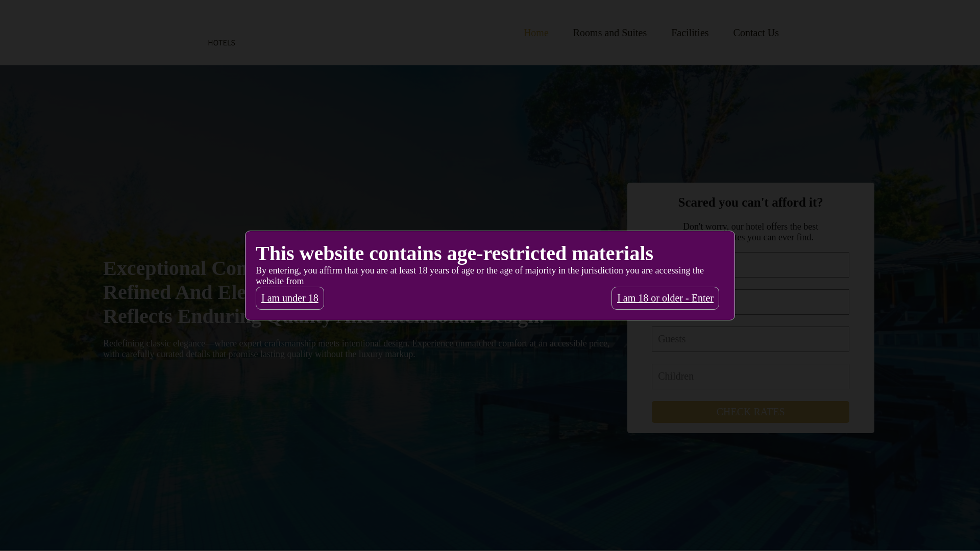Confirm 'I am 18 or older - Enter'
This screenshot has height=551, width=980.
point(665,298)
